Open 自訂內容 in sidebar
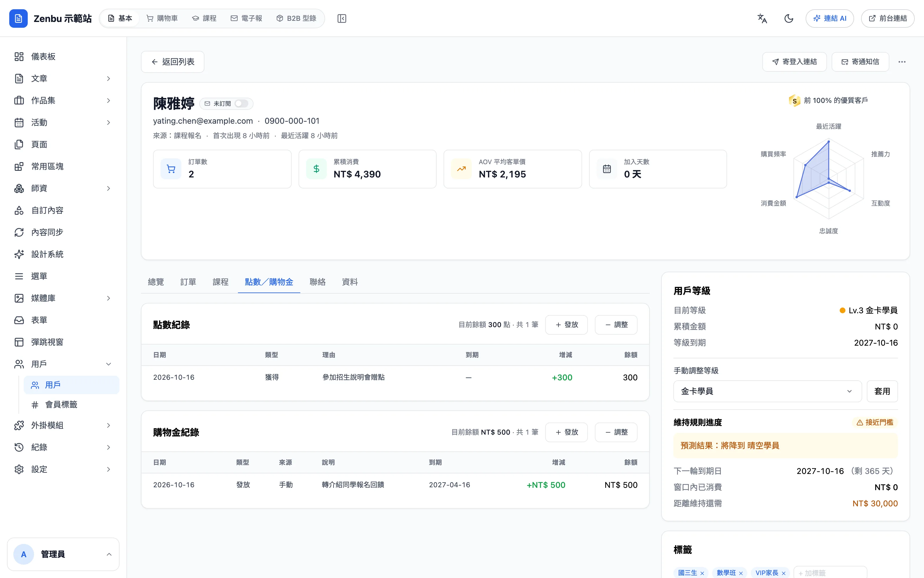This screenshot has width=924, height=578. [x=63, y=210]
